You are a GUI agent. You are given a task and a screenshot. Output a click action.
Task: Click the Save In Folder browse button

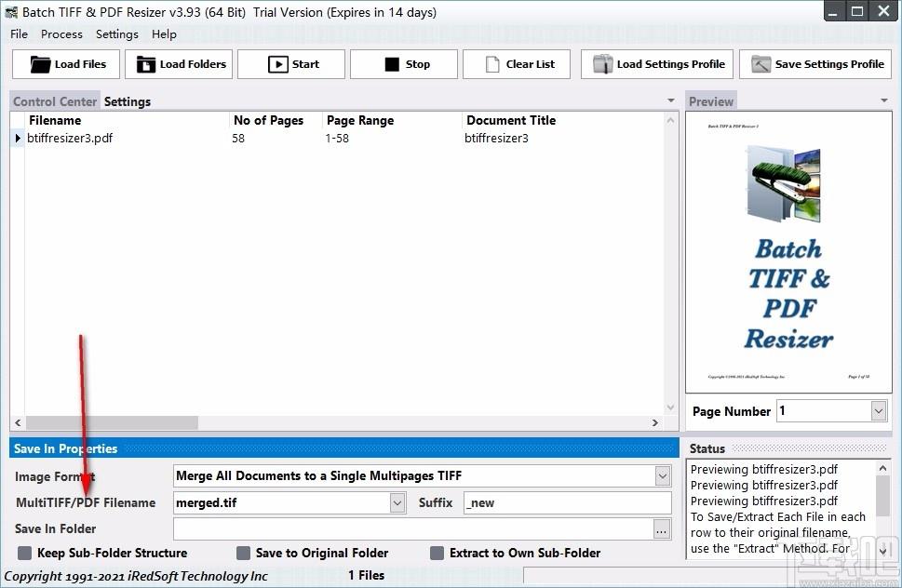(662, 529)
